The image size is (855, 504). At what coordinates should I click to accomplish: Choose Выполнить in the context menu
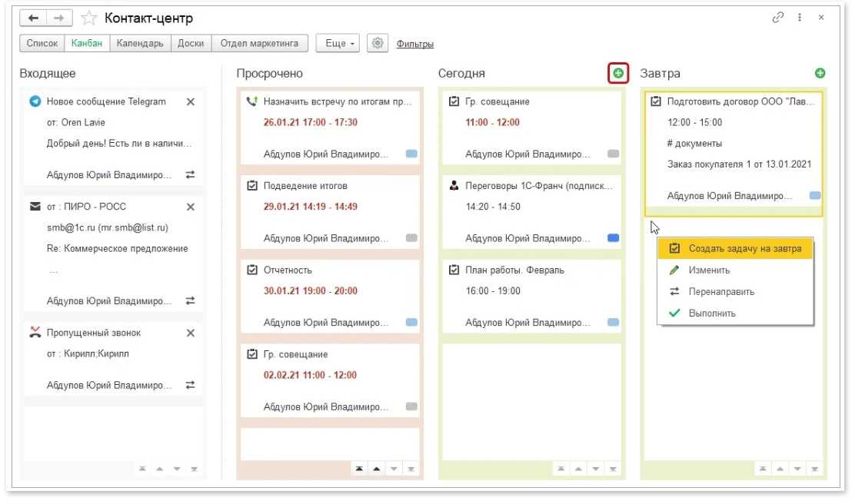pyautogui.click(x=712, y=313)
